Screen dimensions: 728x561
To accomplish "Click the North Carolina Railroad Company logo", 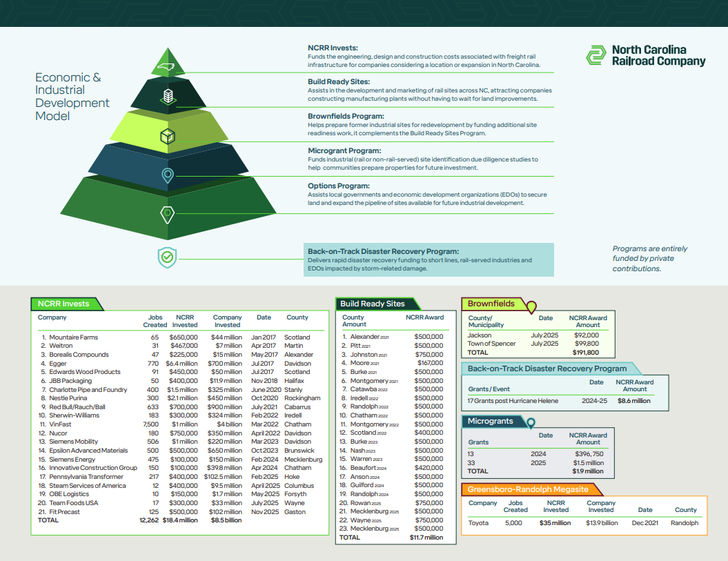I will tap(646, 56).
